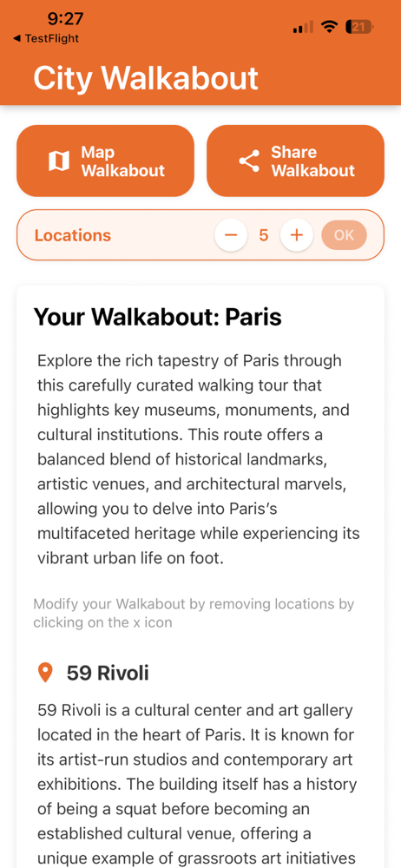Tap the cellular signal bars
The width and height of the screenshot is (401, 868).
[x=303, y=27]
